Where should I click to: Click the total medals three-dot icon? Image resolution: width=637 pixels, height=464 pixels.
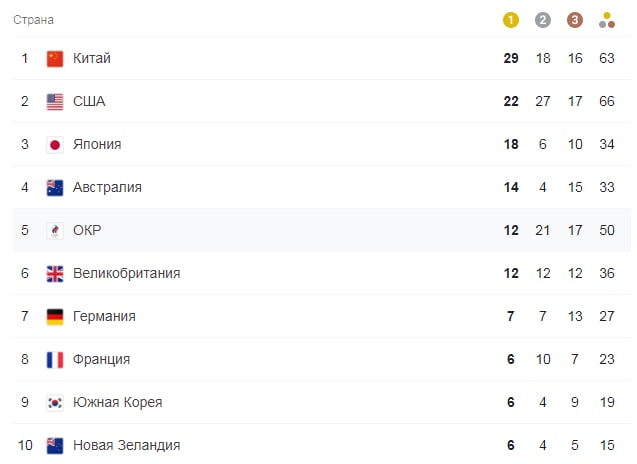tap(607, 20)
